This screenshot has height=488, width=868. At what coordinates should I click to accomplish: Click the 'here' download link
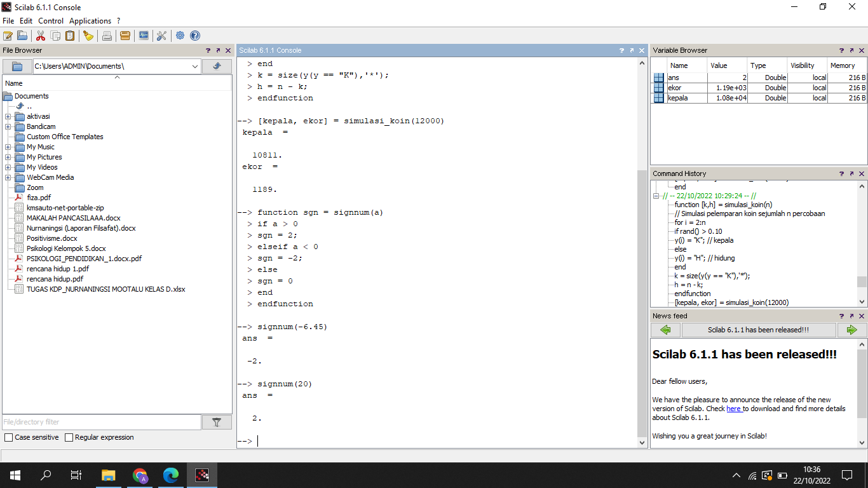click(x=734, y=409)
